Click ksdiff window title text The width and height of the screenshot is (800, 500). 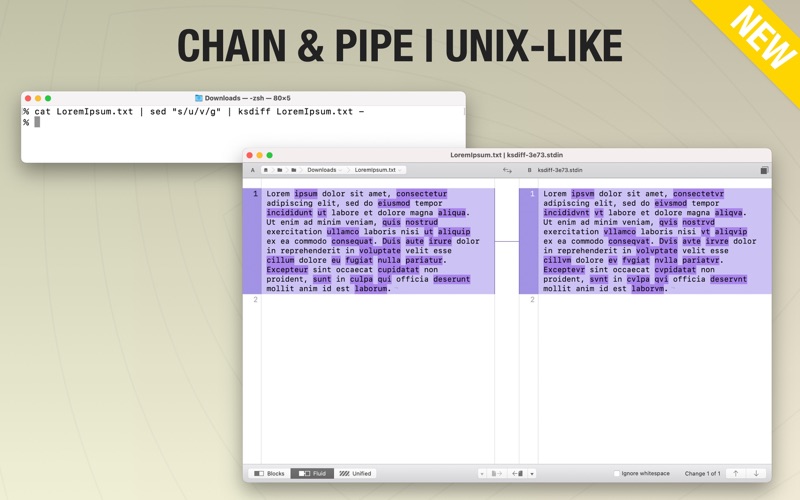[507, 155]
